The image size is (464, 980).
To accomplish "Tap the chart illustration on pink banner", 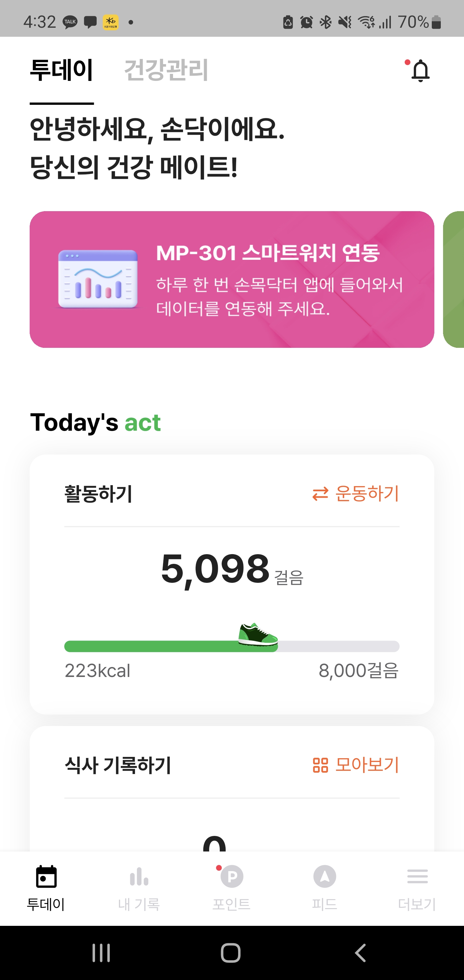I will coord(98,279).
